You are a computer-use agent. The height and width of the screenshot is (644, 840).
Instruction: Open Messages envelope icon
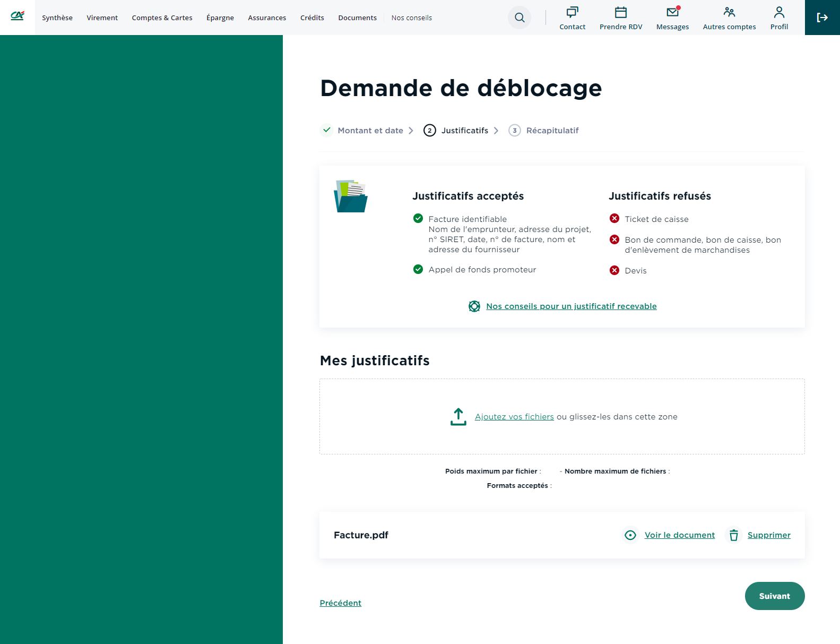672,12
